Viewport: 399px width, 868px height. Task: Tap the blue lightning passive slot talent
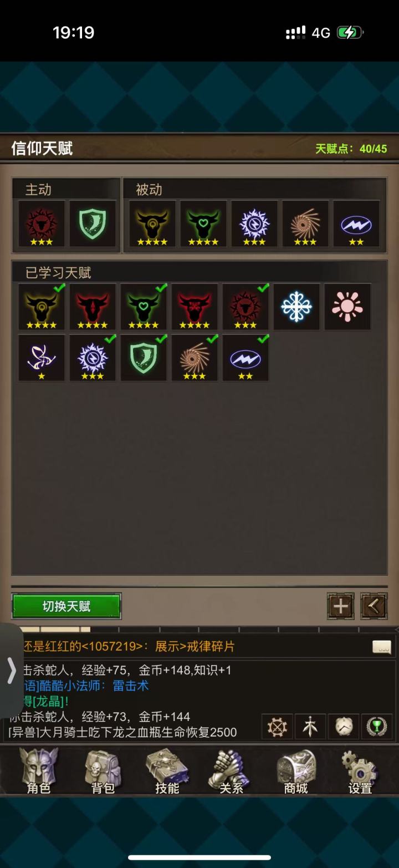[356, 224]
